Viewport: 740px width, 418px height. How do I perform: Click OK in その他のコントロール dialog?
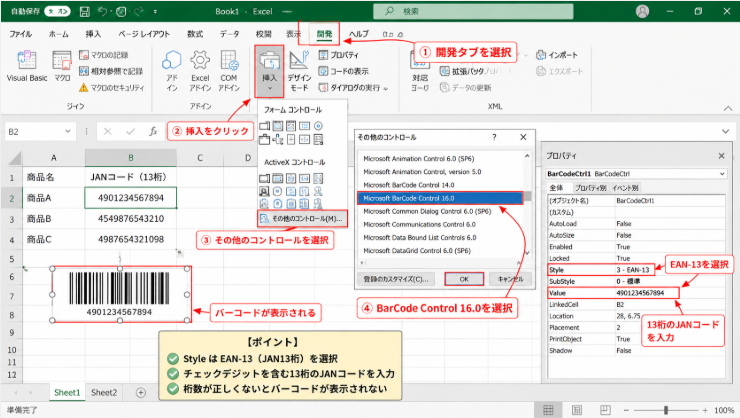point(464,279)
